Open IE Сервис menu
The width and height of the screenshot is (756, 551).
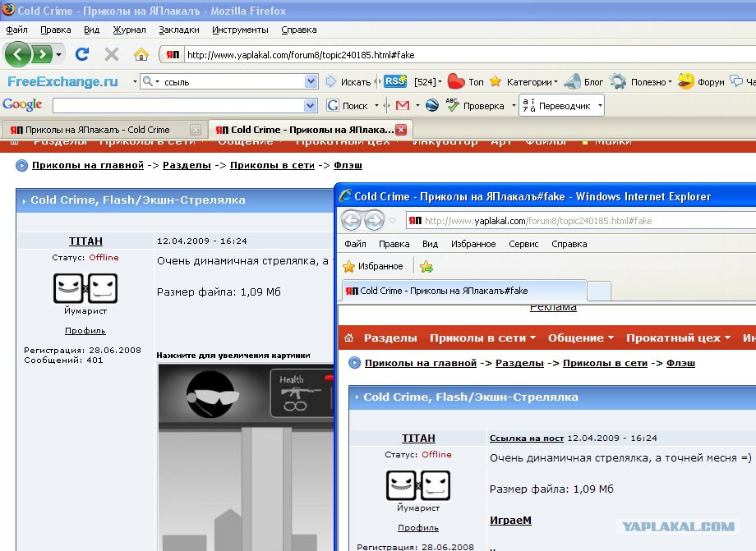[x=523, y=244]
